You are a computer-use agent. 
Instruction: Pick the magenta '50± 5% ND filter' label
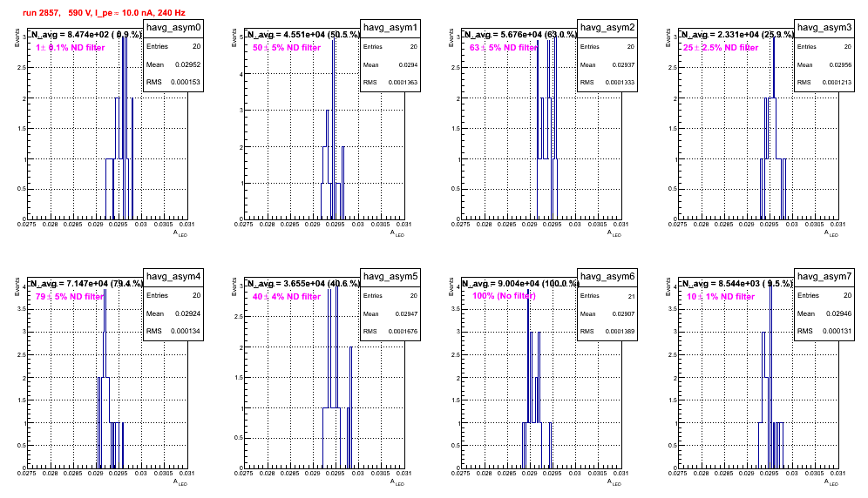(287, 48)
